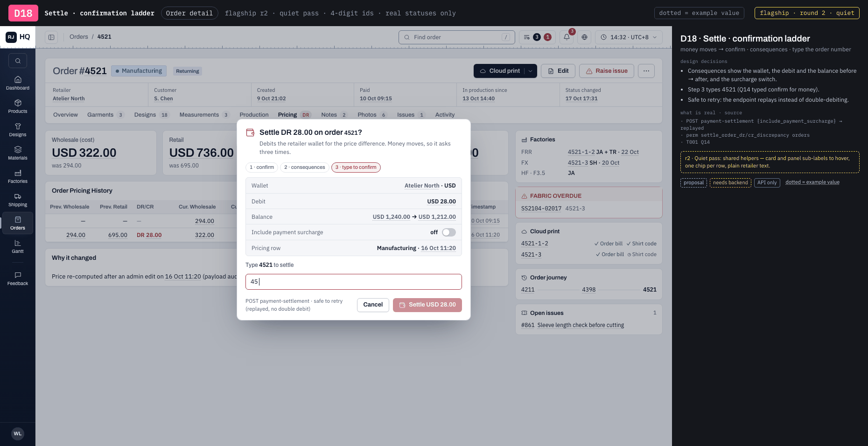Open order 4211 in Order journey
Viewport: 868px width, 446px height.
coord(528,290)
